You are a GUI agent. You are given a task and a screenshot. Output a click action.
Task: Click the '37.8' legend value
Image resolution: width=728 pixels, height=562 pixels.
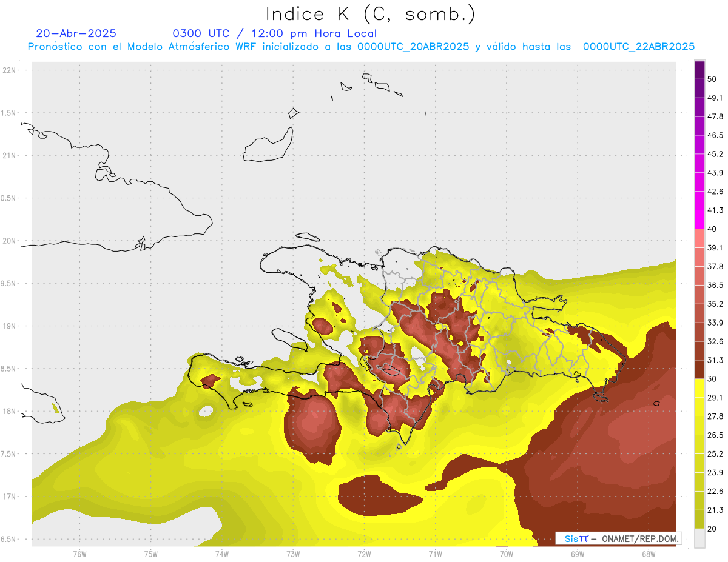715,266
